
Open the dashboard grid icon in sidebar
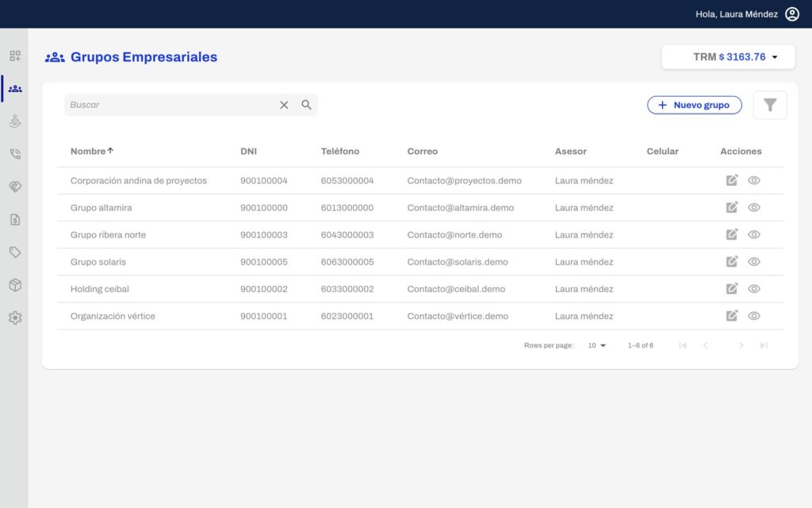[15, 56]
